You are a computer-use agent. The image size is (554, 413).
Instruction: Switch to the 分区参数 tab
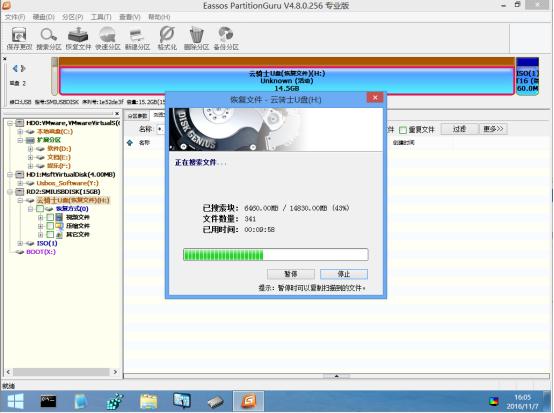[x=137, y=116]
